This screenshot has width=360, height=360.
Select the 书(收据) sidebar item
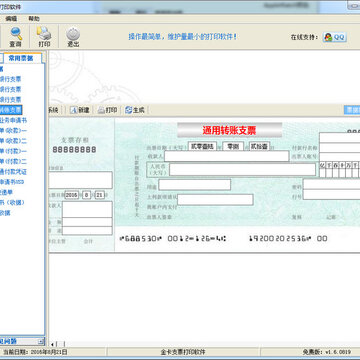(12, 203)
